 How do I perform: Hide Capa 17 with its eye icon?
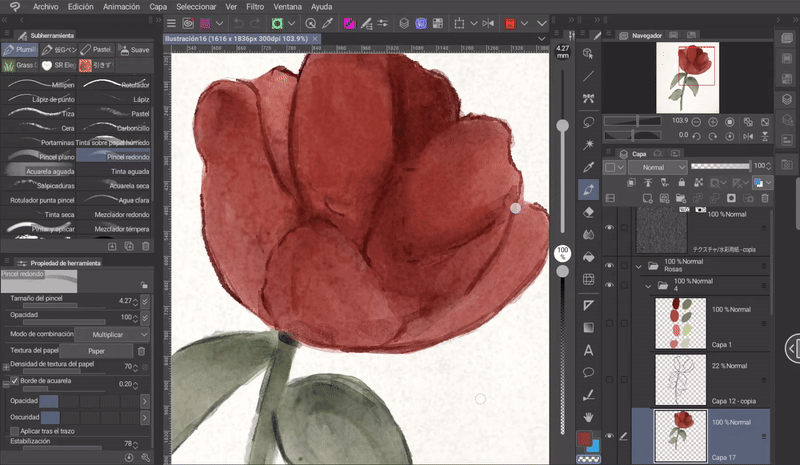tap(609, 436)
